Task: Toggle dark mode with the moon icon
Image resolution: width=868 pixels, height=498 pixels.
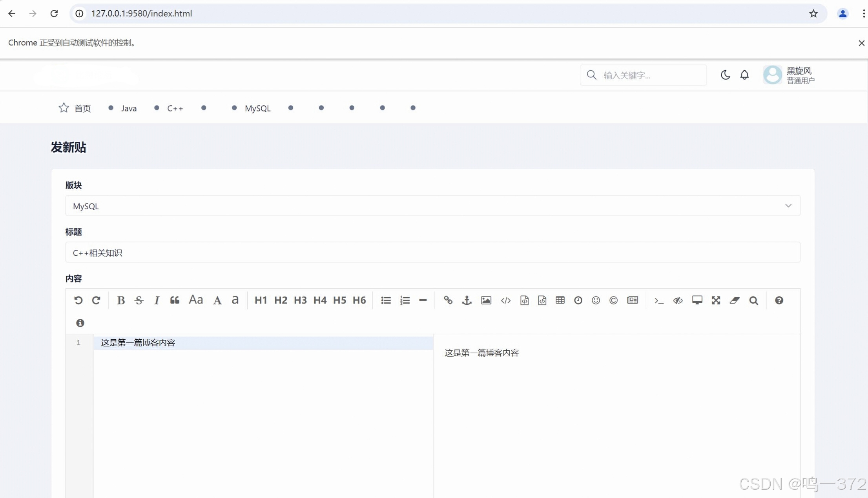Action: (725, 75)
